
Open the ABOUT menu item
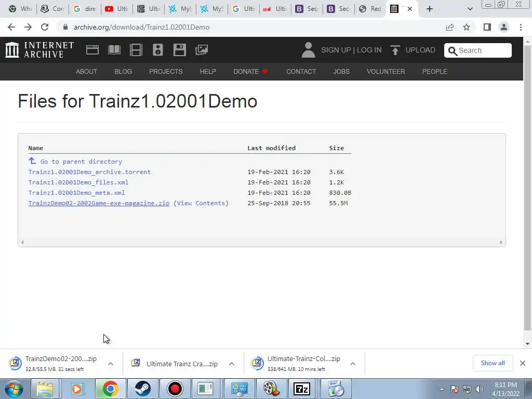(87, 72)
